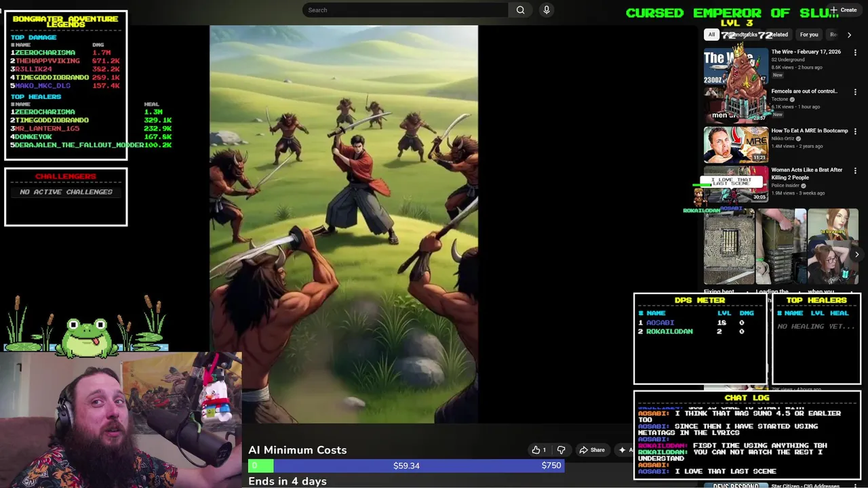Screen dimensions: 868x488
Task: Show more filter chips with right arrow
Action: click(x=849, y=35)
